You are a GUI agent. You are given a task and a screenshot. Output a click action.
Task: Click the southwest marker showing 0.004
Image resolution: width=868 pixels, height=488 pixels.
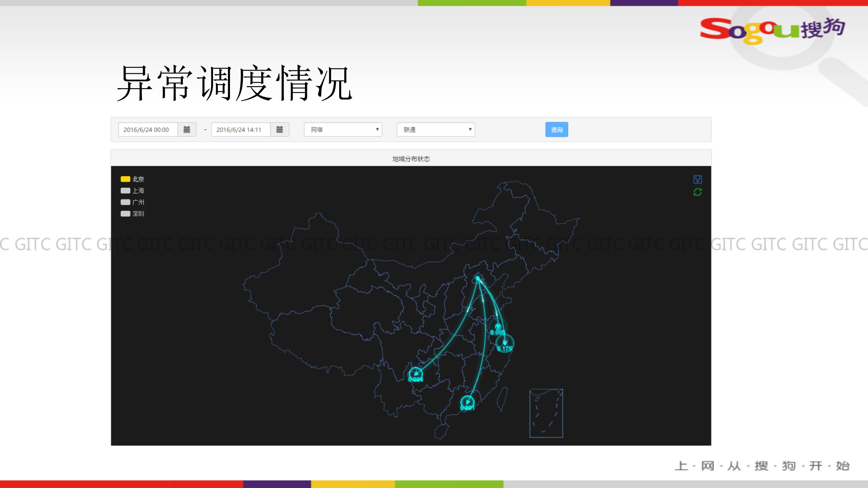pos(415,372)
